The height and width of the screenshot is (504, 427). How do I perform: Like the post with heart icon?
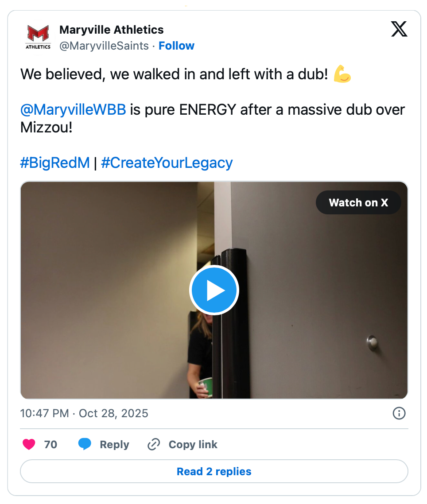point(29,444)
